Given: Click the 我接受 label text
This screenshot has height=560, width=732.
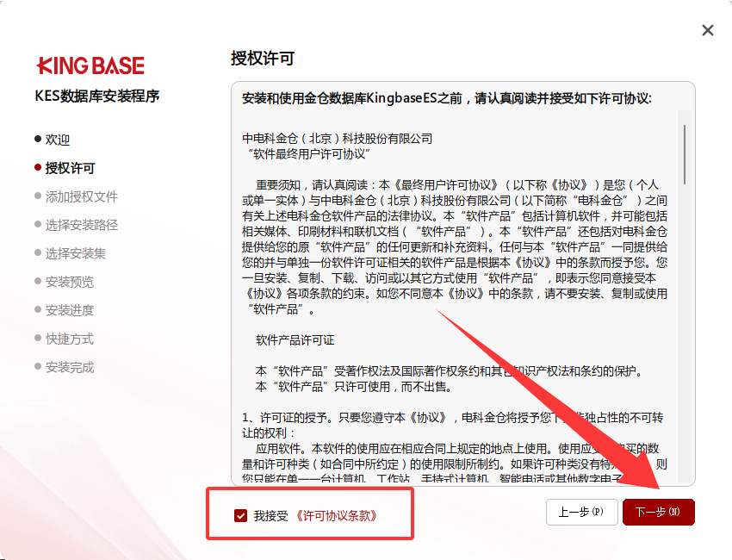Looking at the screenshot, I should 270,515.
